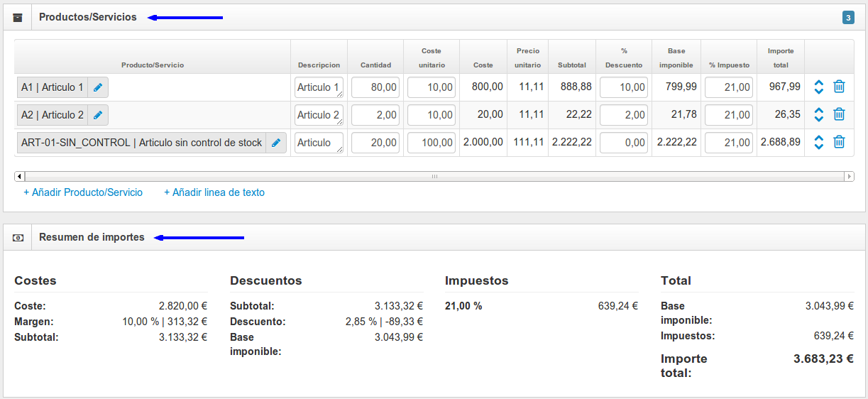Delete the A1 Articulo 1 row
Viewport: 868px width, 399px height.
click(839, 87)
